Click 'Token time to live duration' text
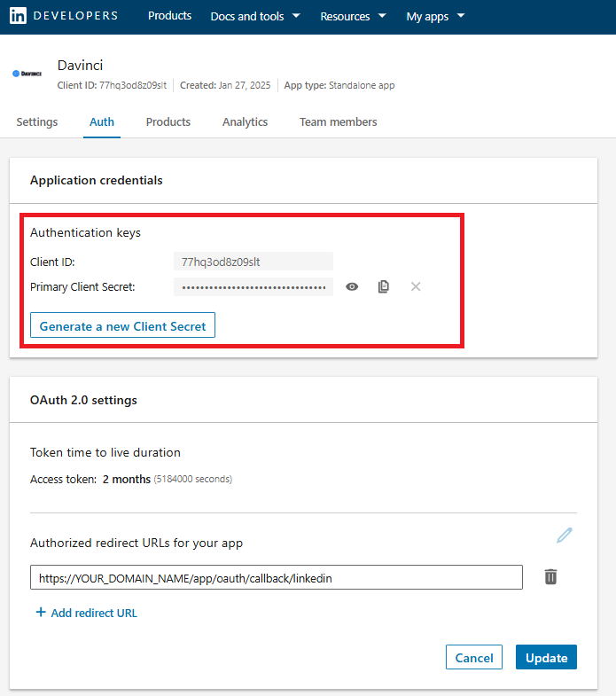This screenshot has width=616, height=696. (105, 452)
